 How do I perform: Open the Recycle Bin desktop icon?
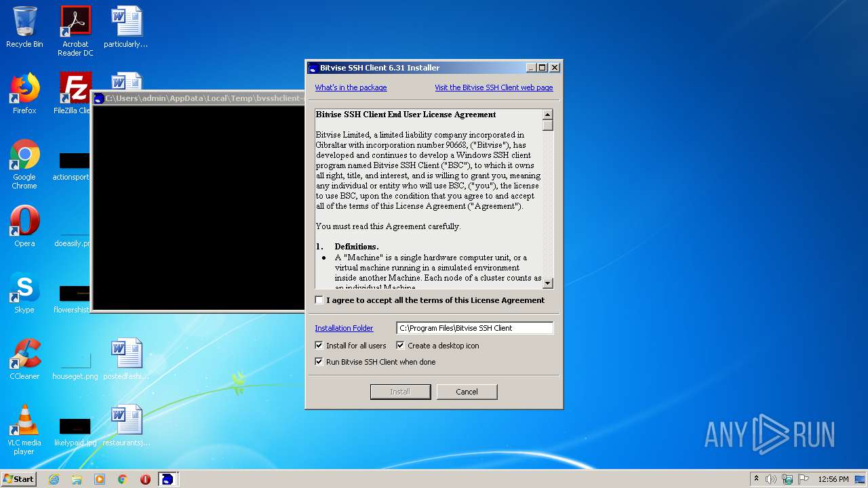(24, 28)
